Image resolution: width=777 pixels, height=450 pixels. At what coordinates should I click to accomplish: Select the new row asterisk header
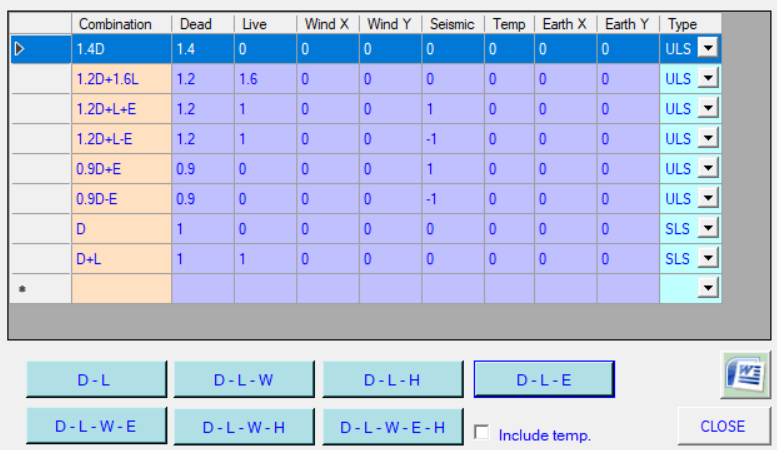tap(41, 288)
